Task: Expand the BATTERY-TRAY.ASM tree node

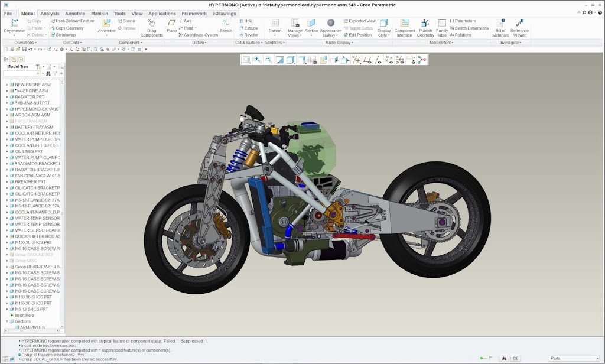Action: point(7,127)
